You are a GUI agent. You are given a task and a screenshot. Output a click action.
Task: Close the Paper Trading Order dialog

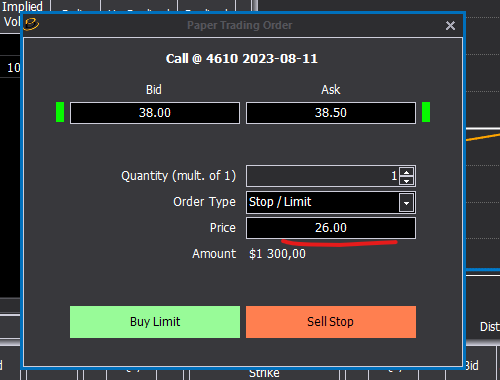click(450, 25)
